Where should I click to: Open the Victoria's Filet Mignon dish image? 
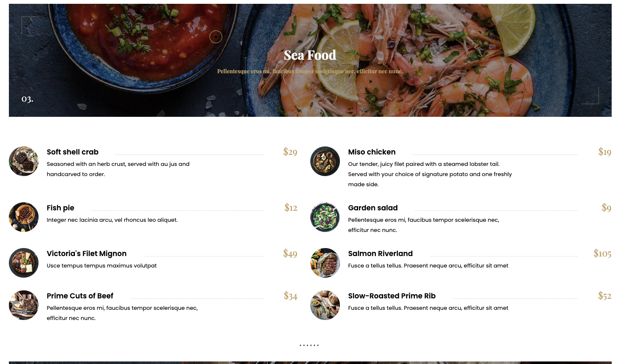[24, 263]
